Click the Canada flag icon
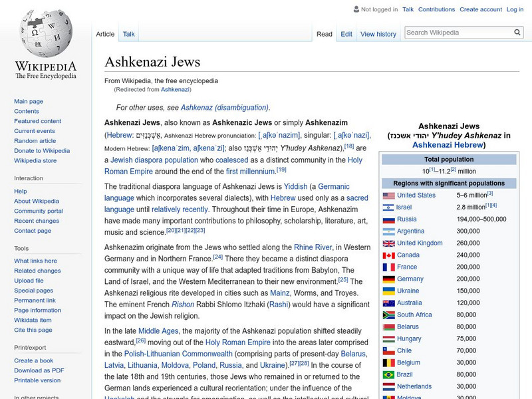This screenshot has width=532, height=399. 389,255
